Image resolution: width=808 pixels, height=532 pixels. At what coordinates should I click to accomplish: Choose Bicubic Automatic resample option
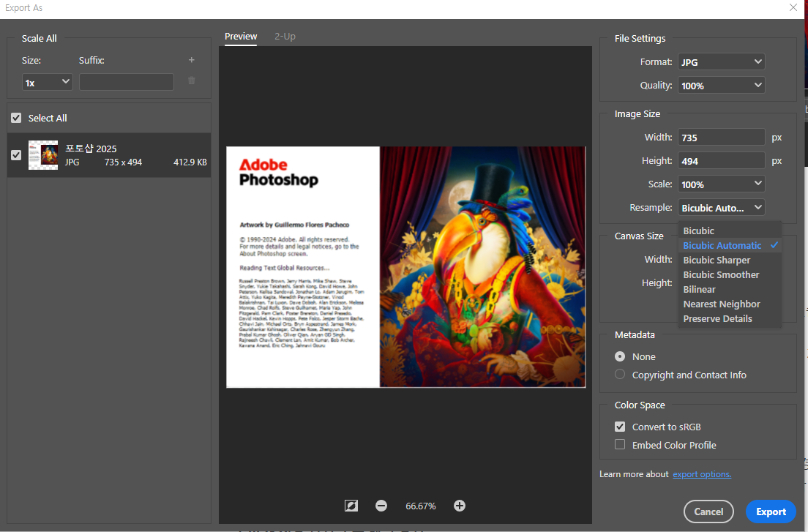[x=730, y=246]
